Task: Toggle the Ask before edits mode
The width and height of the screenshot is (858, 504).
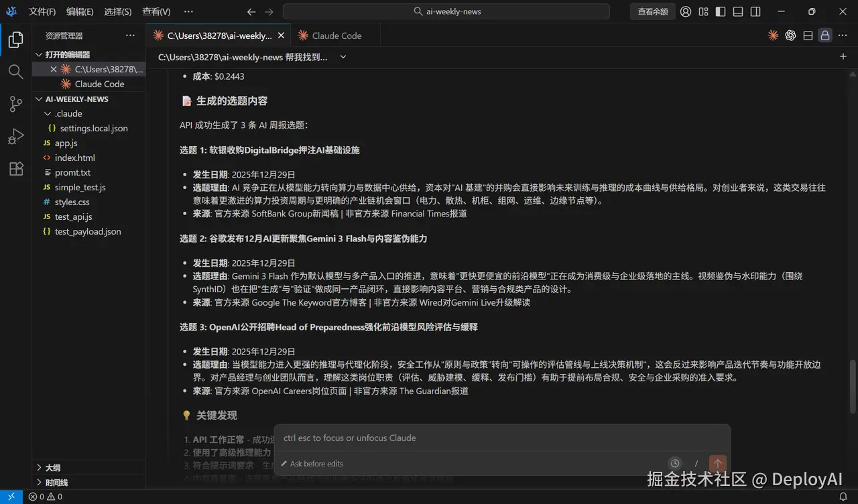Action: pos(312,463)
